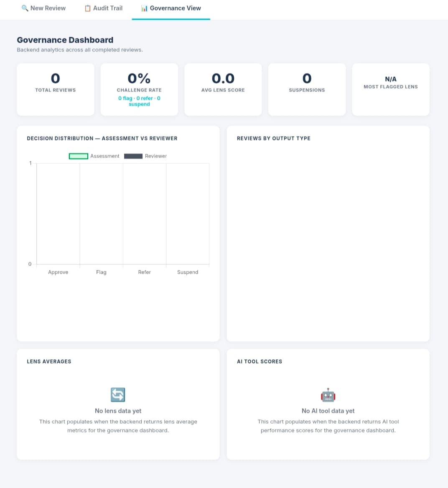This screenshot has width=448, height=488.
Task: Click the Suspensions card
Action: click(x=307, y=90)
